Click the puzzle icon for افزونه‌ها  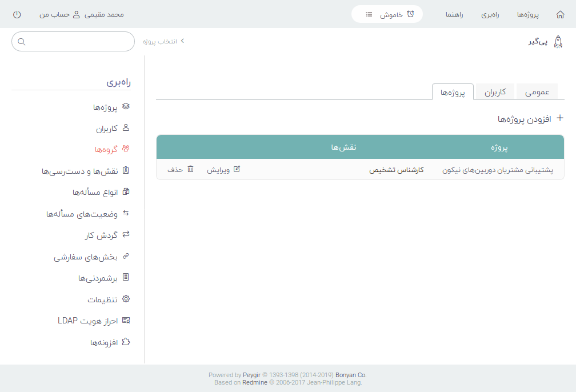(126, 342)
